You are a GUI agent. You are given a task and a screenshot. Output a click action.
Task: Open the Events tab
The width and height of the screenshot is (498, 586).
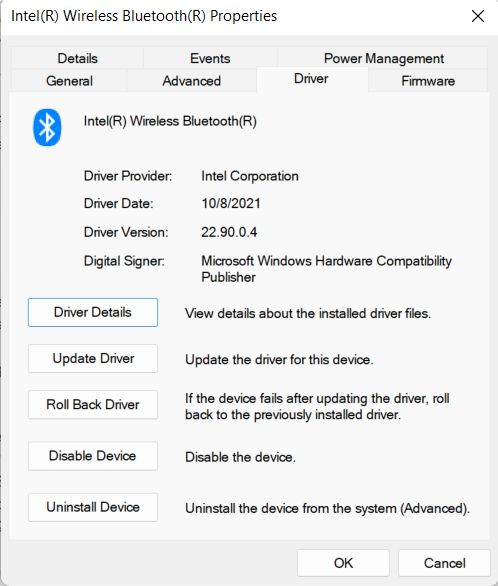pyautogui.click(x=210, y=58)
